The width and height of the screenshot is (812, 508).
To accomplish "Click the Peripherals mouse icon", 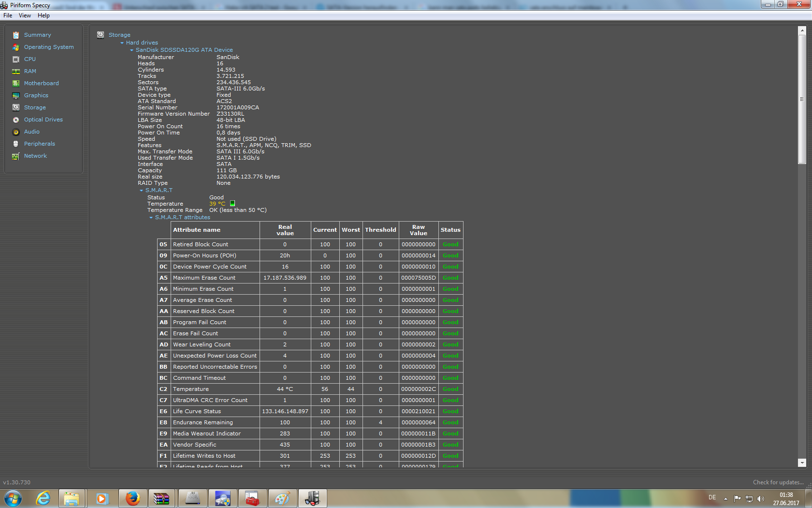I will click(x=16, y=144).
